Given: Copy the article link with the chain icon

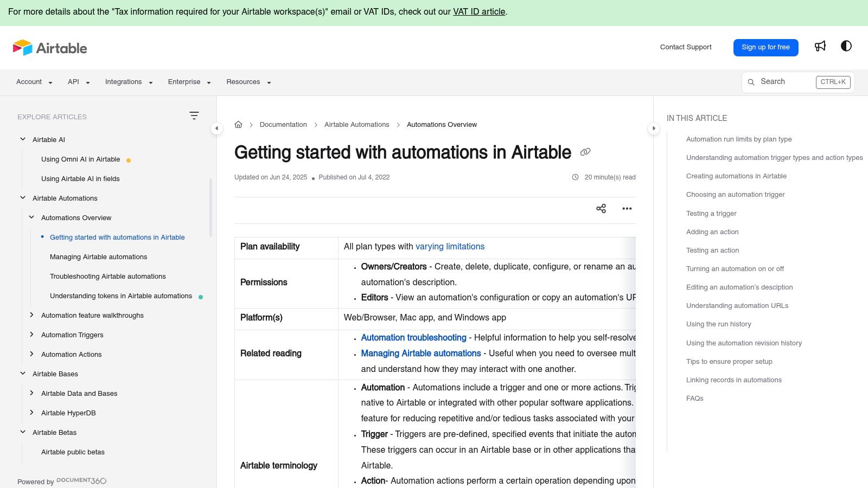Looking at the screenshot, I should click(x=585, y=152).
